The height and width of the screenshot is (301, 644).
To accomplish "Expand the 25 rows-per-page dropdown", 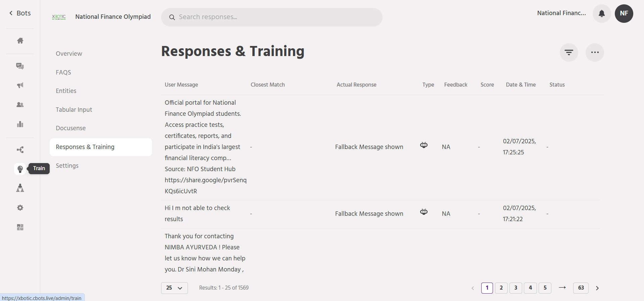I will pos(174,288).
